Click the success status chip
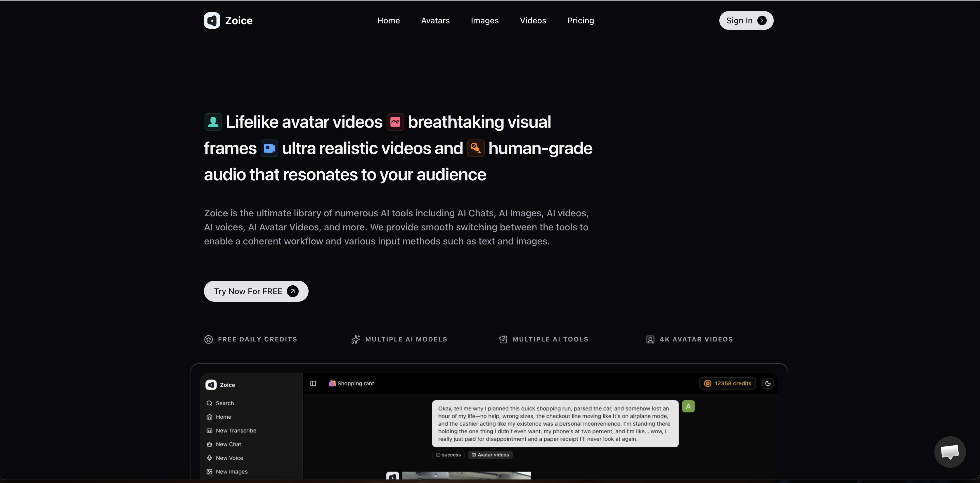This screenshot has height=483, width=980. tap(448, 455)
